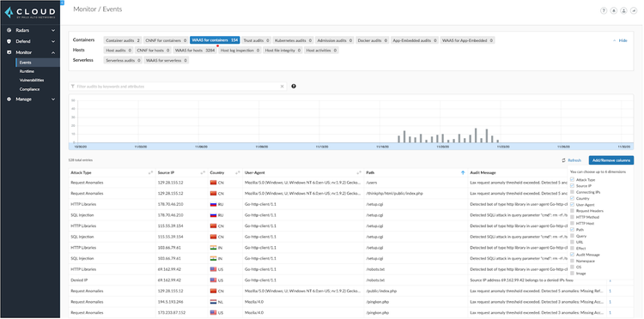Open the user profile icon
The height and width of the screenshot is (319, 644).
tap(624, 11)
